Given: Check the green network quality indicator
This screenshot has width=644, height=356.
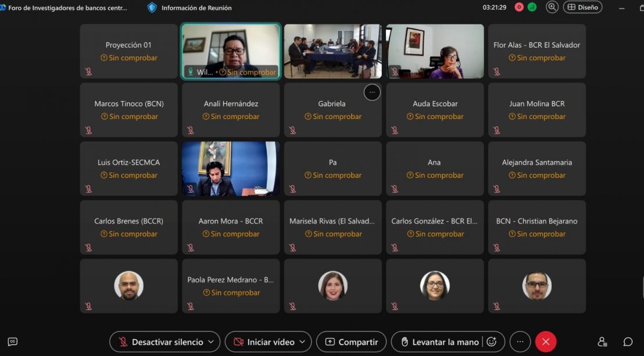Looking at the screenshot, I should click(x=532, y=8).
